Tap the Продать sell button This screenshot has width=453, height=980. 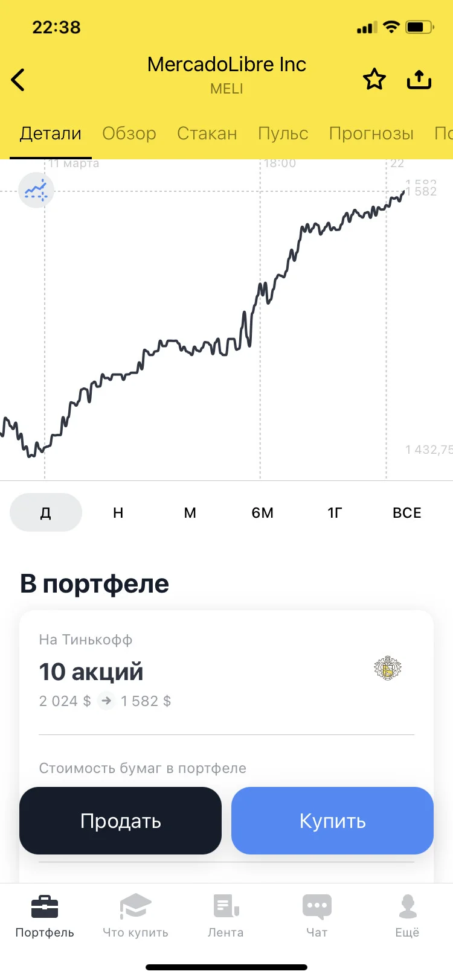pos(121,821)
